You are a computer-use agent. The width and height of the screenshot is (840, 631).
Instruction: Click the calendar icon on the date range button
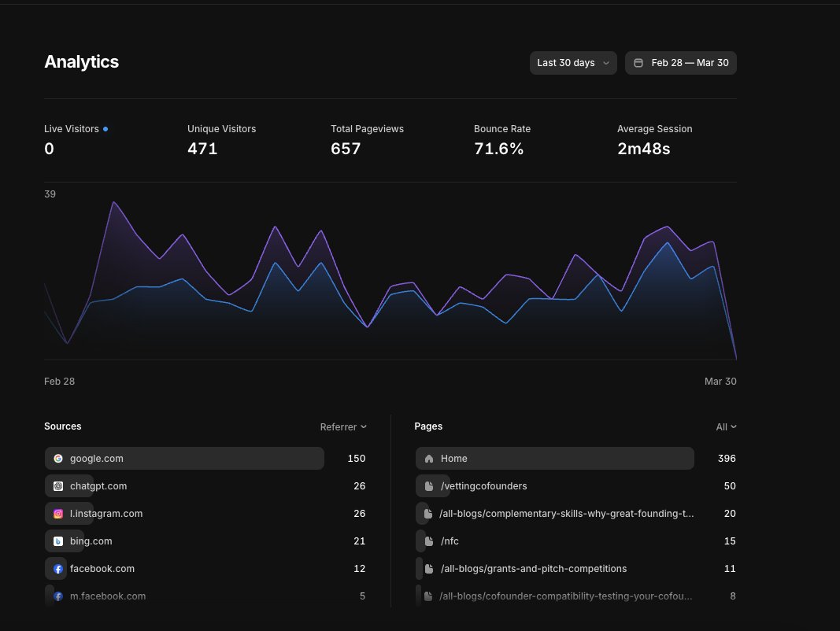tap(638, 63)
